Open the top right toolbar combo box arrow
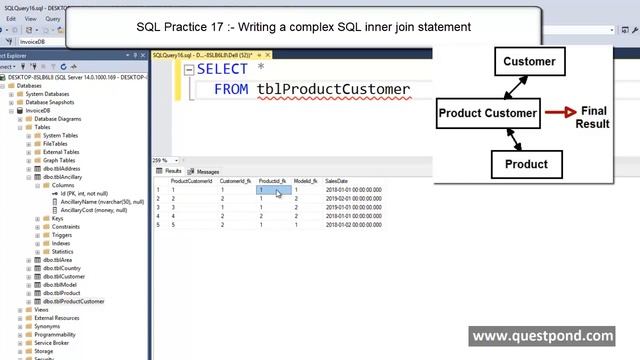The image size is (640, 360). (611, 30)
